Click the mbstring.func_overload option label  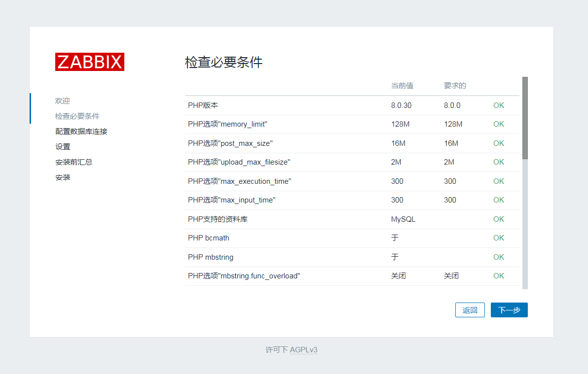[x=244, y=276]
